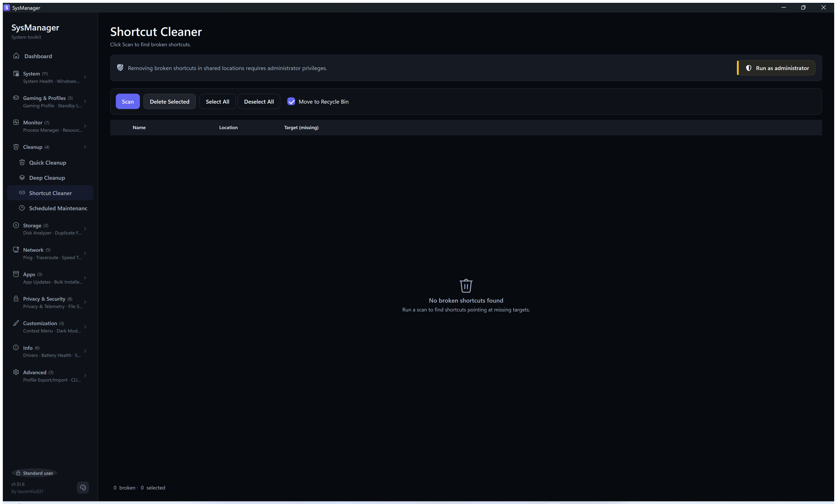Open Quick Cleanup from the sidebar

pos(50,163)
